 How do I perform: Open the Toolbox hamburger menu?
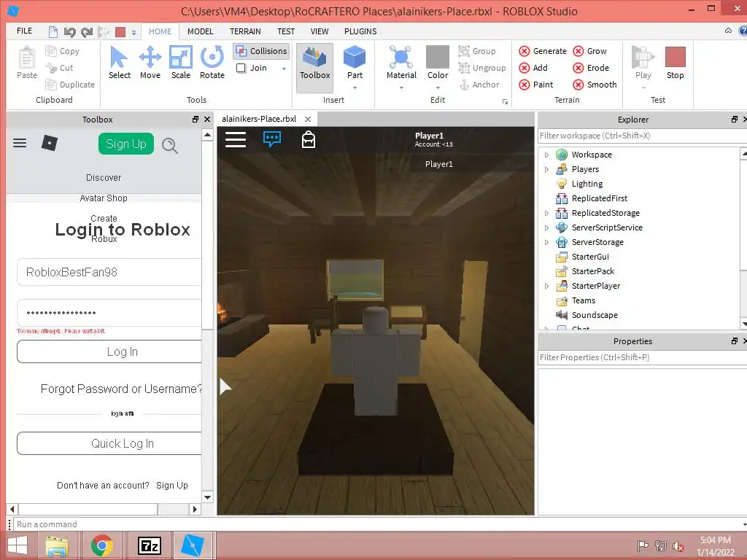click(x=20, y=143)
